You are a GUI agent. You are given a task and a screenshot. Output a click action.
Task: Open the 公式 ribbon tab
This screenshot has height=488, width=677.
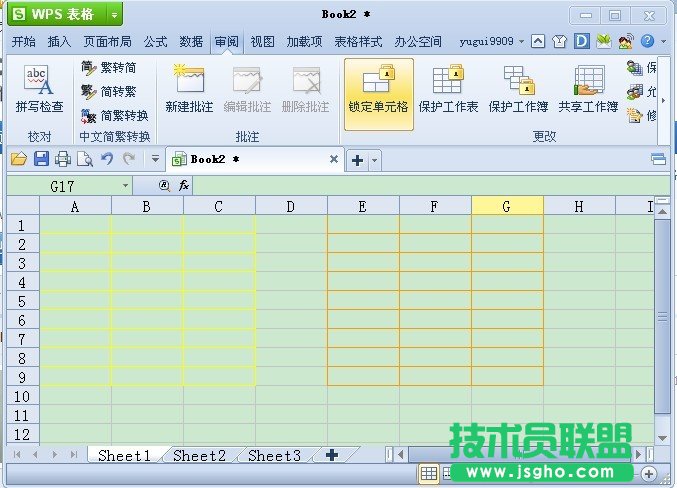[155, 41]
